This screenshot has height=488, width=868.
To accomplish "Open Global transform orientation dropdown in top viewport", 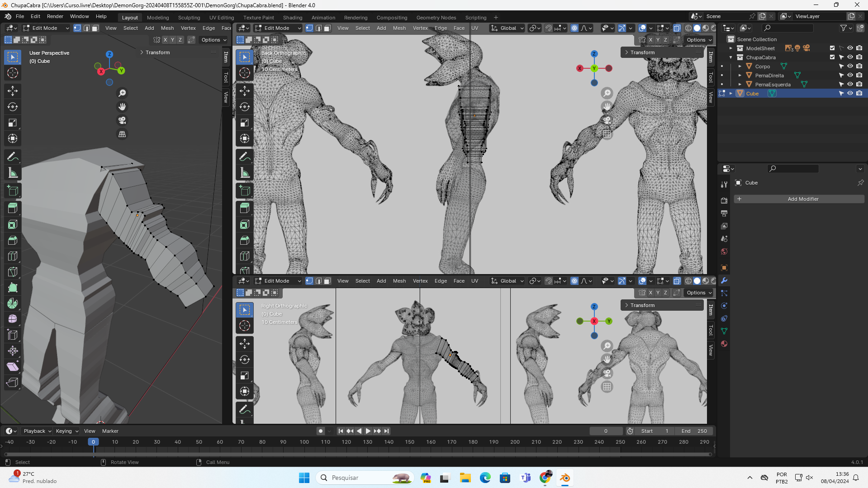I will 508,28.
